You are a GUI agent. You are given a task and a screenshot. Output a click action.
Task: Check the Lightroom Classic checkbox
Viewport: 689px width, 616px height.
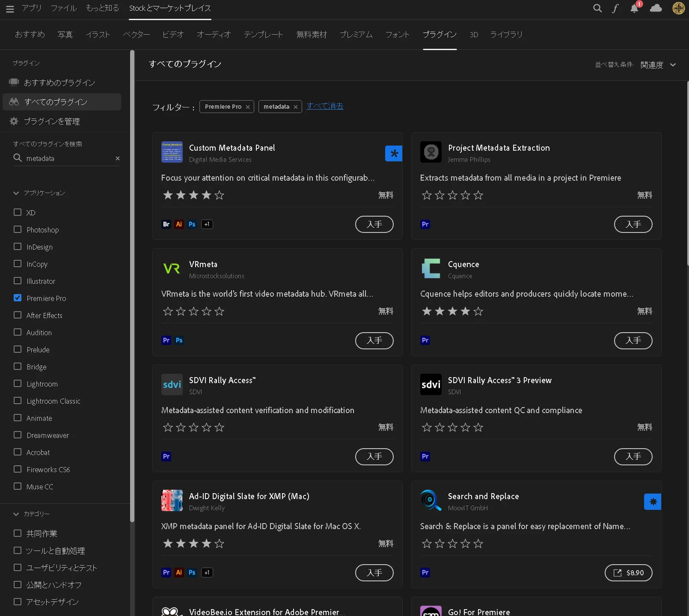tap(18, 401)
